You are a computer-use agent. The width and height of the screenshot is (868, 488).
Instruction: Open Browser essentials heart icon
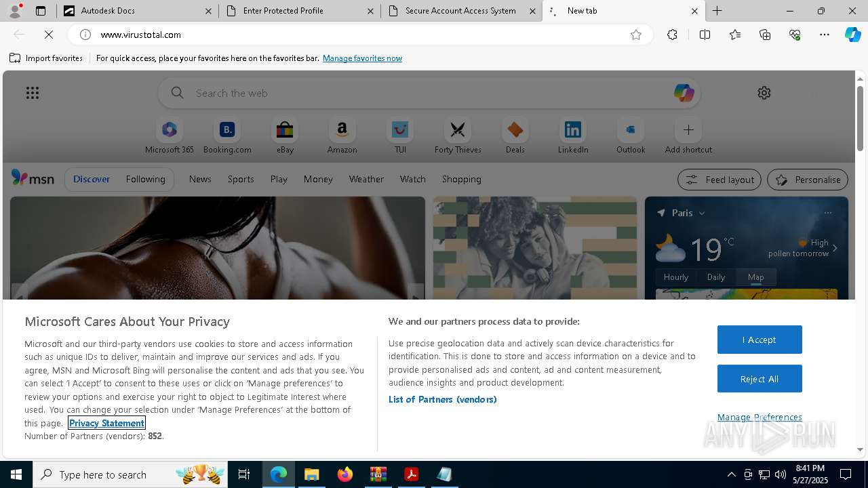pyautogui.click(x=795, y=35)
